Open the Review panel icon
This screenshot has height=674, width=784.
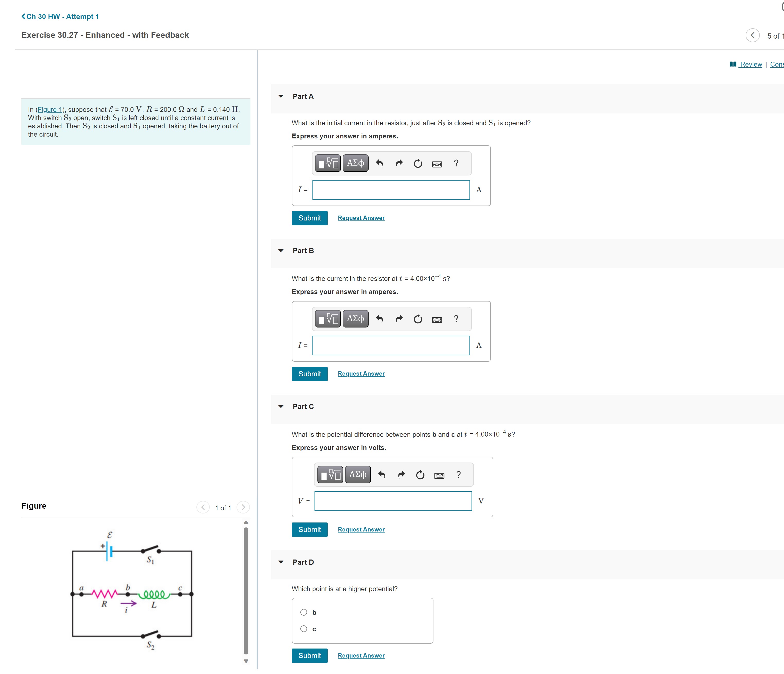(x=733, y=64)
